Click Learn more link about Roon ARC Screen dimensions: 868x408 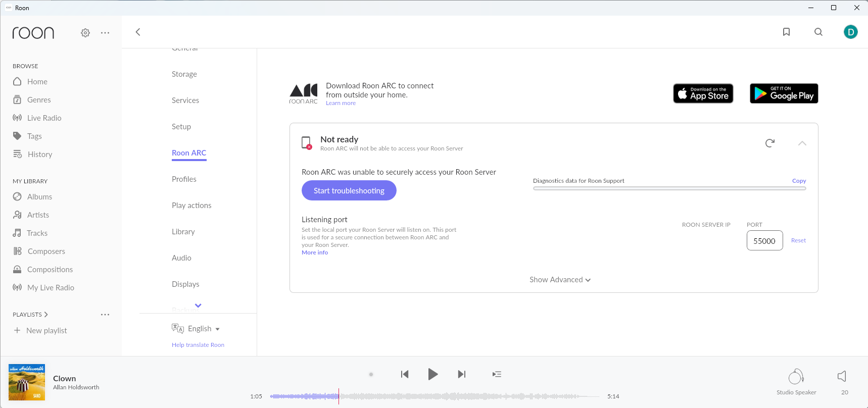tap(341, 103)
